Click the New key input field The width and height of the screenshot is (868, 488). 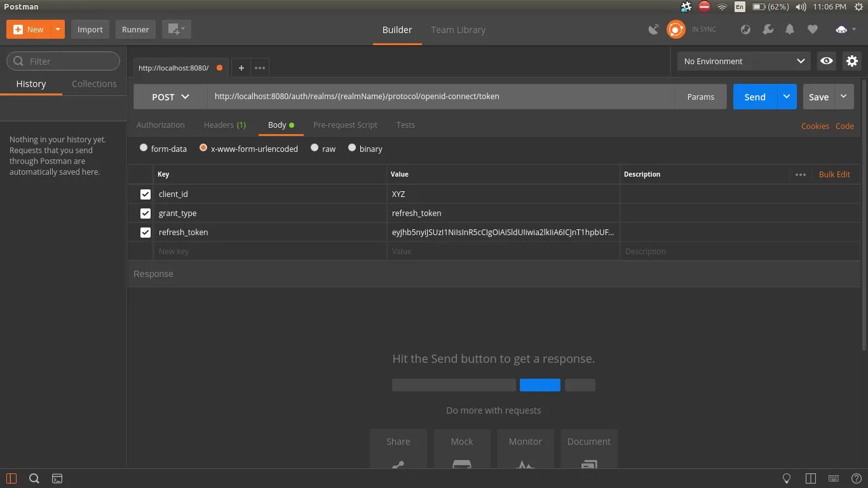coord(270,251)
